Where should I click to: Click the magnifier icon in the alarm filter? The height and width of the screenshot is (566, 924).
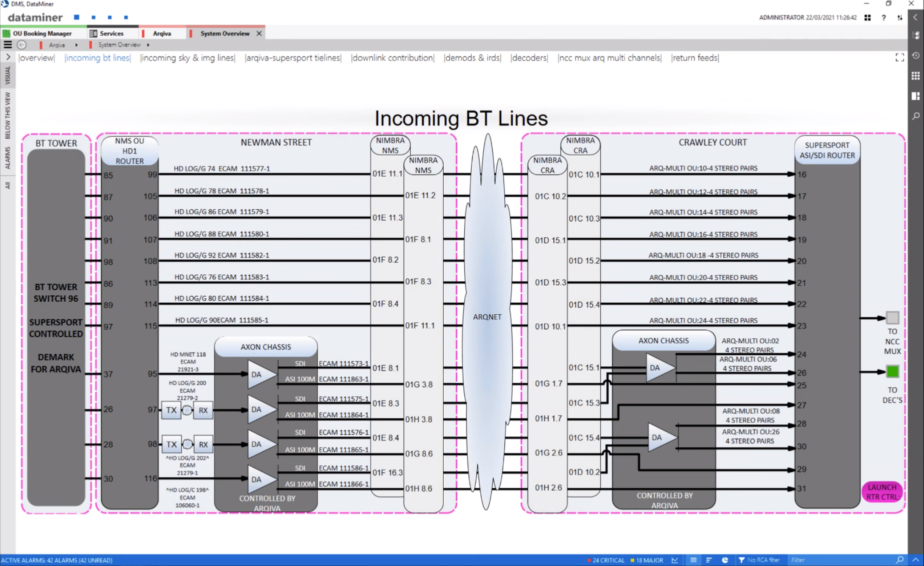pos(899,560)
